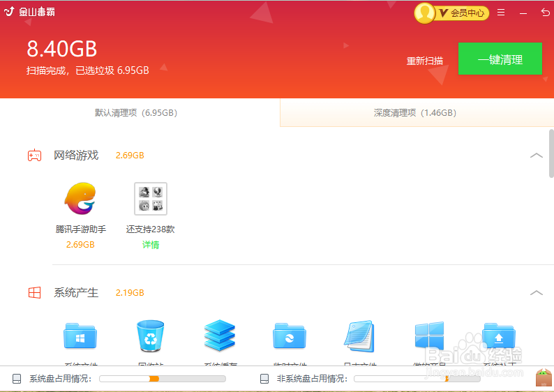This screenshot has height=392, width=554.
Task: Select the system files folder icon
Action: (x=80, y=336)
